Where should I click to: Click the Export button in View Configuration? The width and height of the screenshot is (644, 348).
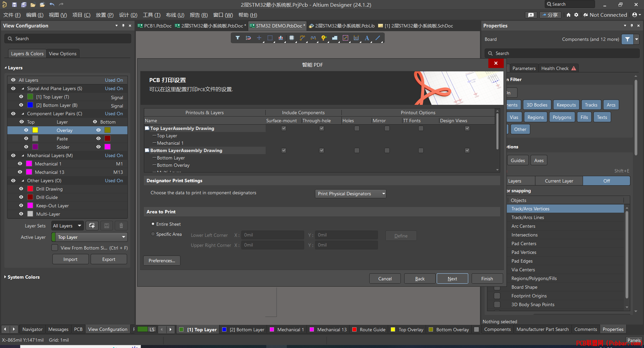(x=109, y=259)
